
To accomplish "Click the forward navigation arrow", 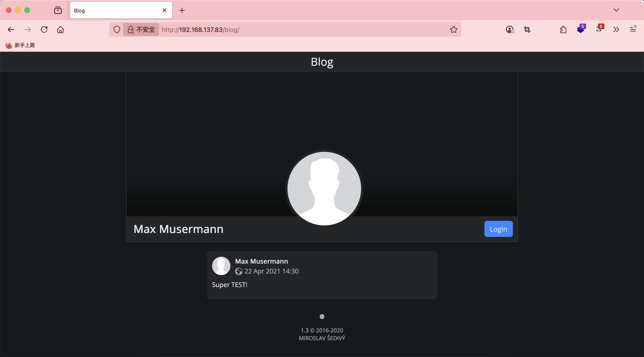I will pos(28,29).
